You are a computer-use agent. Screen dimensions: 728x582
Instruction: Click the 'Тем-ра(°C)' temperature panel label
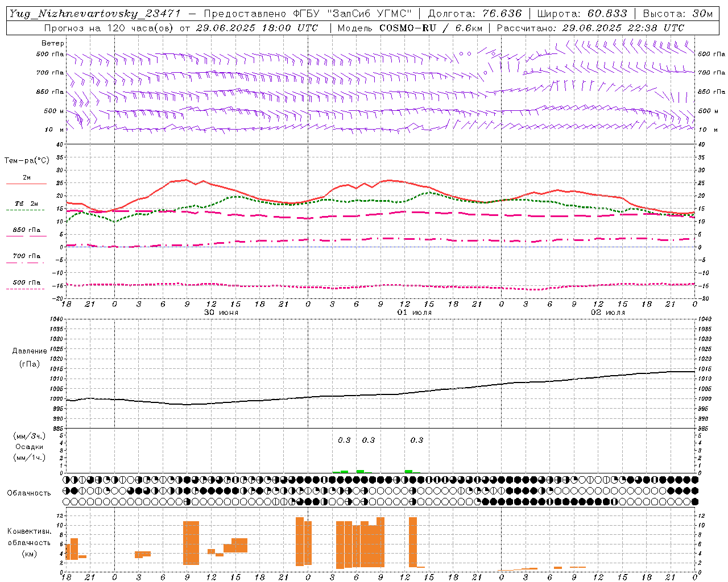27,160
